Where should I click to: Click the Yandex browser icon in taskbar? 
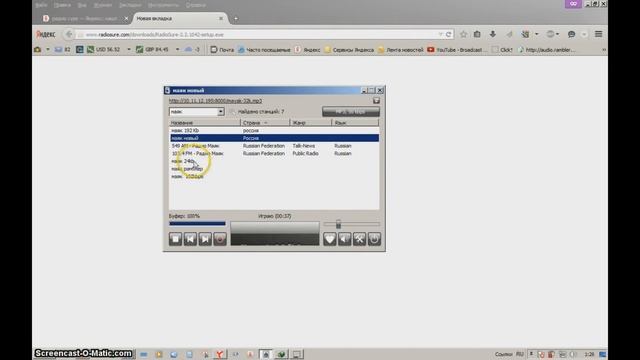[x=220, y=354]
